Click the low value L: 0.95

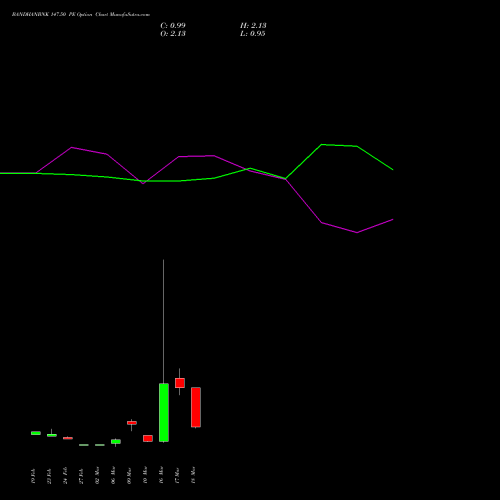pos(253,34)
